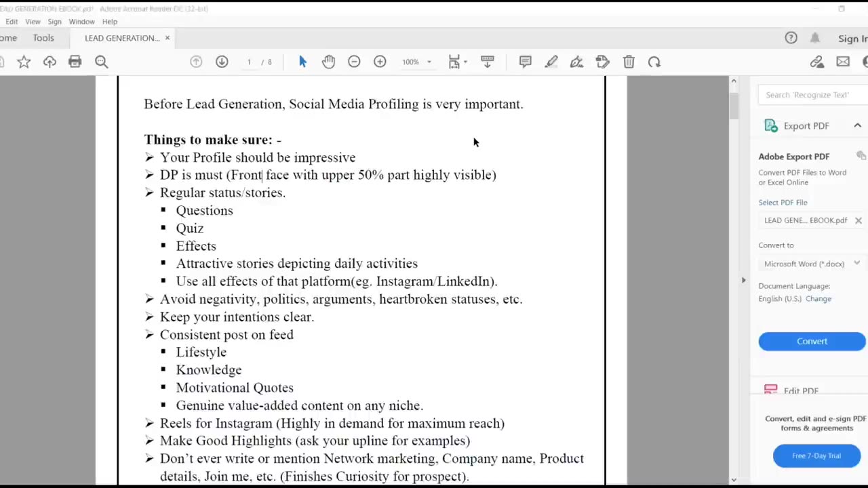Open the fit page options icon
This screenshot has height=488, width=868.
458,62
